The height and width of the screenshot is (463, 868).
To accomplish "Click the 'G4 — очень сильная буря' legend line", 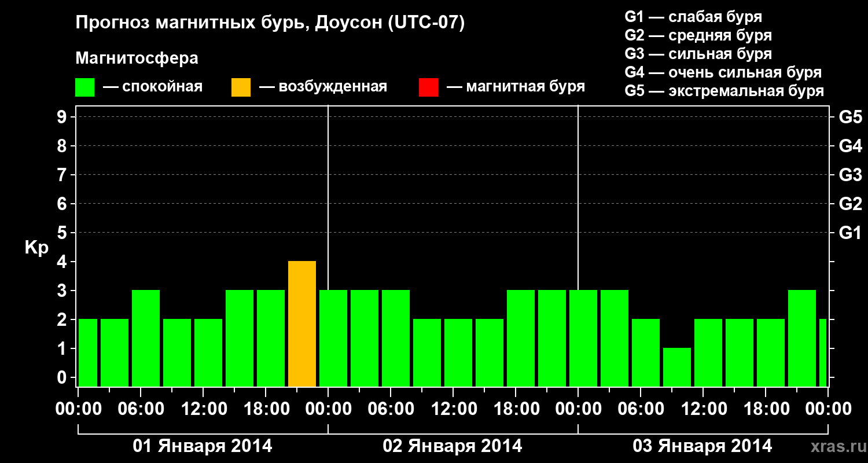I will pos(723,72).
